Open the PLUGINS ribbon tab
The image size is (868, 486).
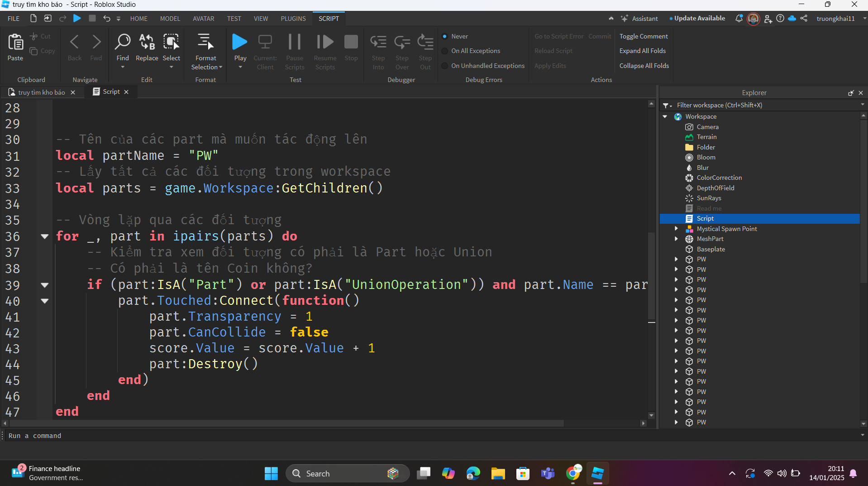coord(293,19)
